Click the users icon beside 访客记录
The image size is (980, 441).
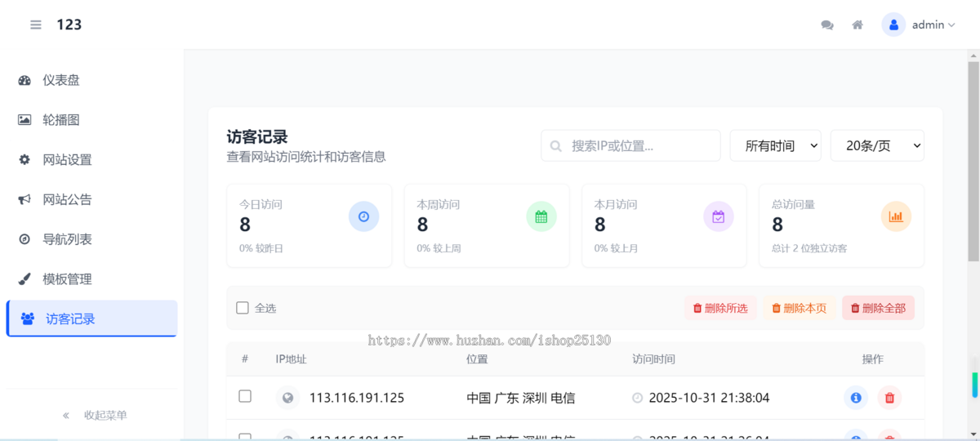point(28,318)
